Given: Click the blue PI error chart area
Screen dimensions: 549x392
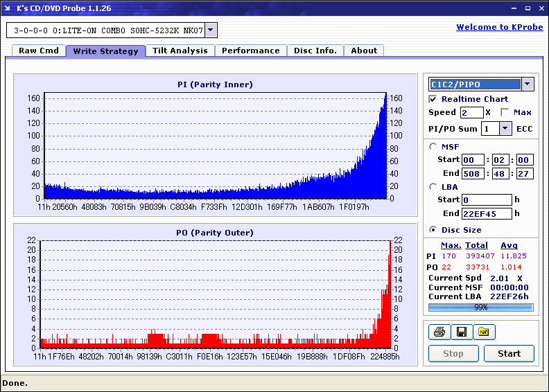Looking at the screenshot, I should [216, 145].
